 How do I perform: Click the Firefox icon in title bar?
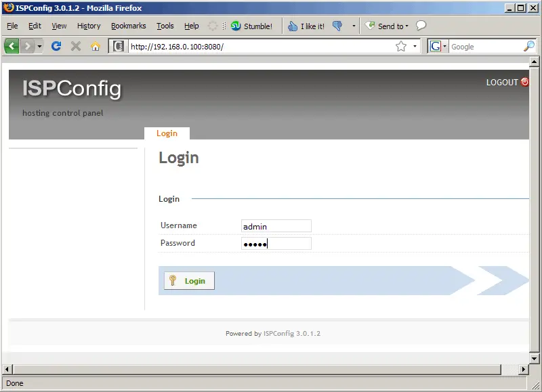click(8, 7)
